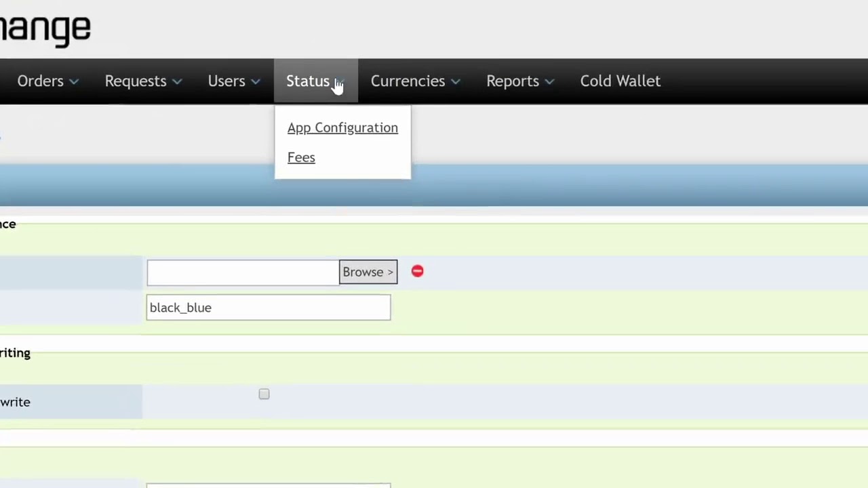The width and height of the screenshot is (868, 488).
Task: Click the chevron next to Users
Action: click(x=255, y=82)
